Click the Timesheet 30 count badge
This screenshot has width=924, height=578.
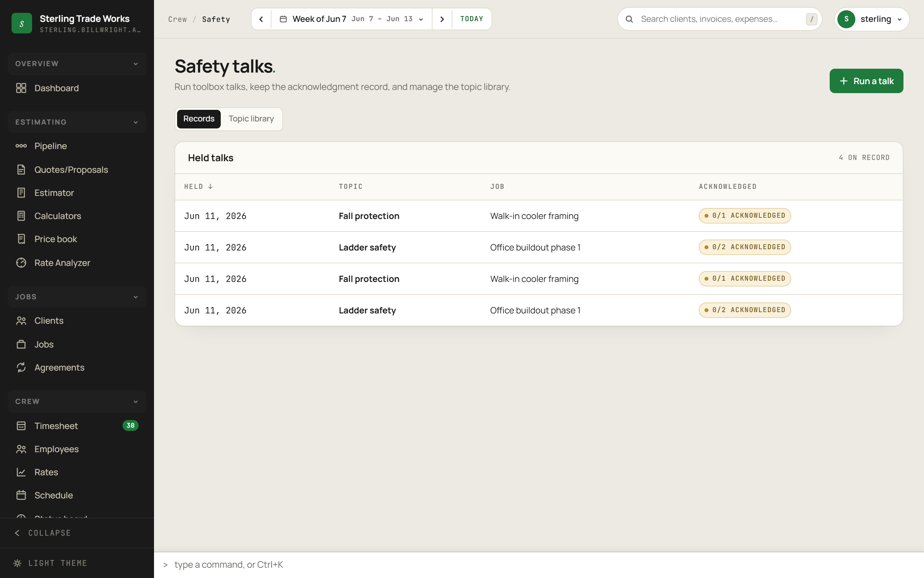click(131, 425)
